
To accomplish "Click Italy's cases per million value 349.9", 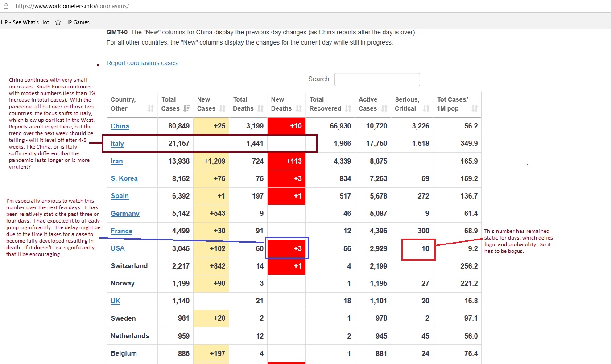I will (x=469, y=144).
